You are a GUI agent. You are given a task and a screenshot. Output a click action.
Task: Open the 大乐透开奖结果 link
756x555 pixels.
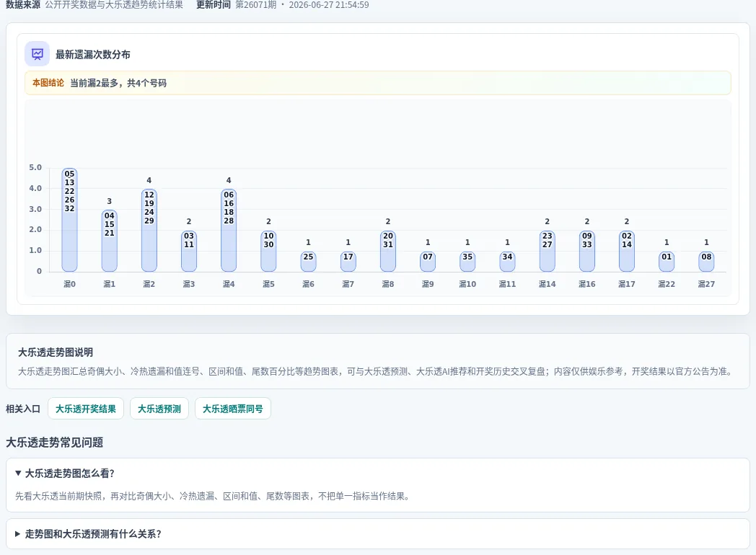pos(86,409)
